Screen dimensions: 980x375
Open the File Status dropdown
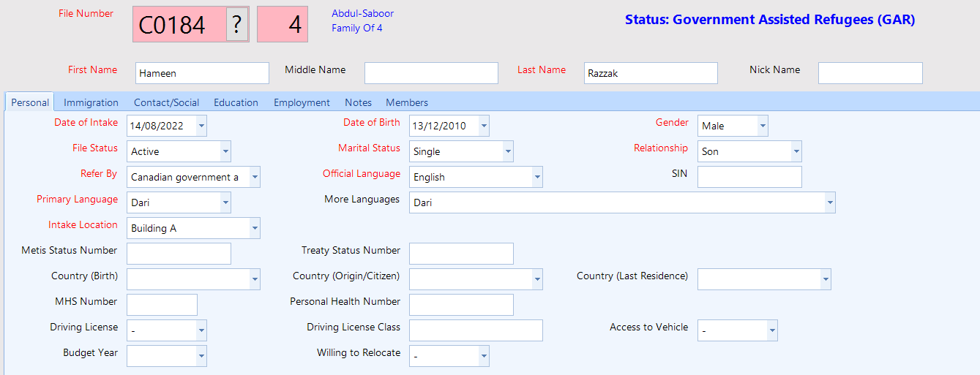point(225,151)
